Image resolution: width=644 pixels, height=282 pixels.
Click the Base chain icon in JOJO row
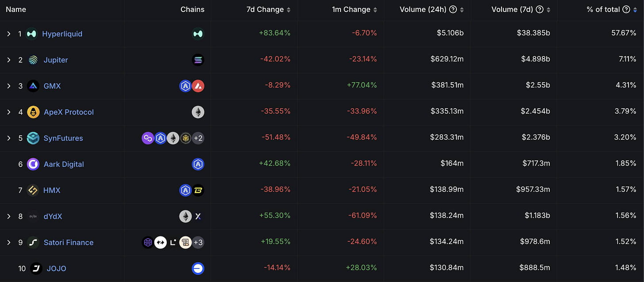click(198, 268)
